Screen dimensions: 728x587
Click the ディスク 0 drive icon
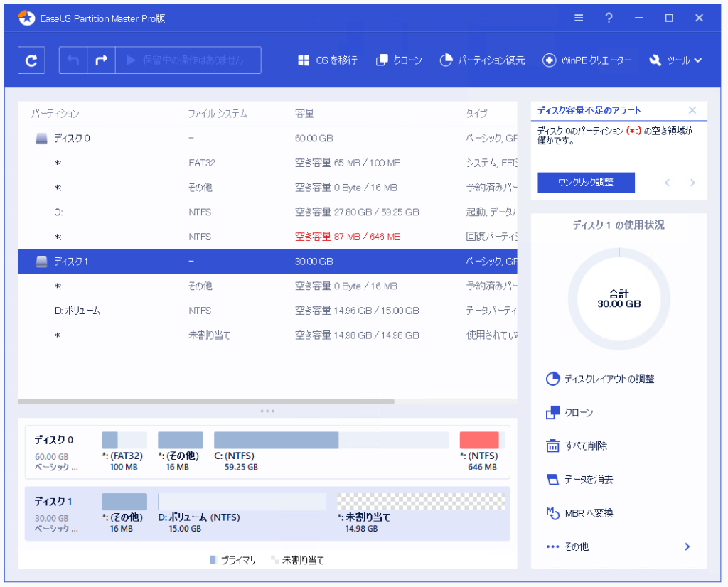pos(42,139)
